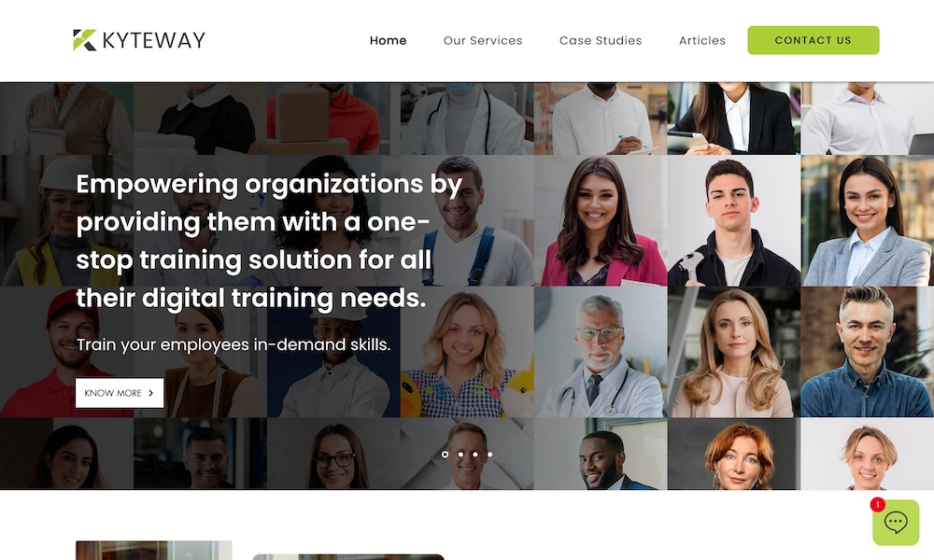Select the fourth carousel slide dot
934x560 pixels.
[x=490, y=455]
